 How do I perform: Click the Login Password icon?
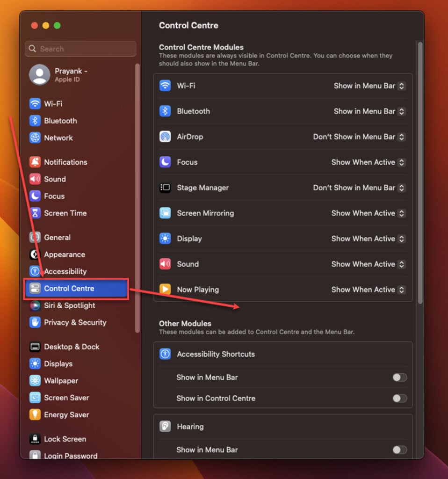(35, 455)
